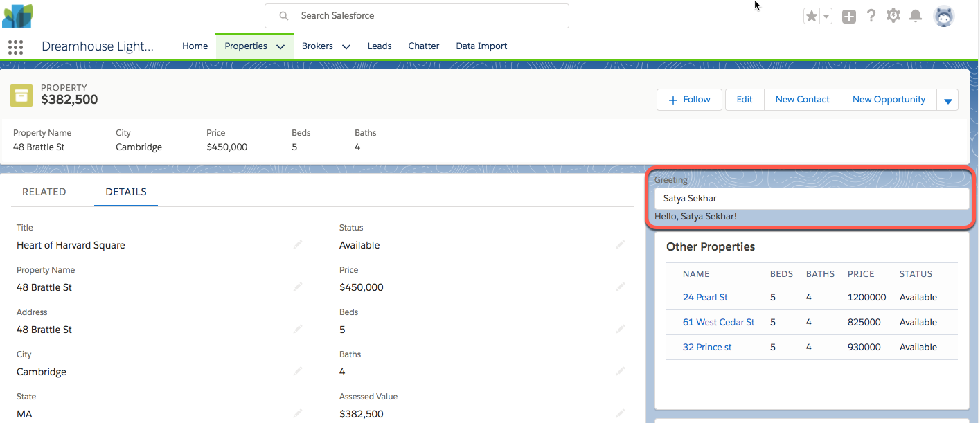Expand the Properties tab dropdown chevron
Screen dimensions: 980x423
(x=280, y=46)
